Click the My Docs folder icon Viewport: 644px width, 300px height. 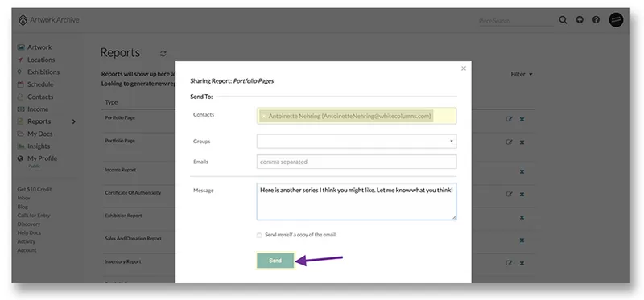click(21, 134)
